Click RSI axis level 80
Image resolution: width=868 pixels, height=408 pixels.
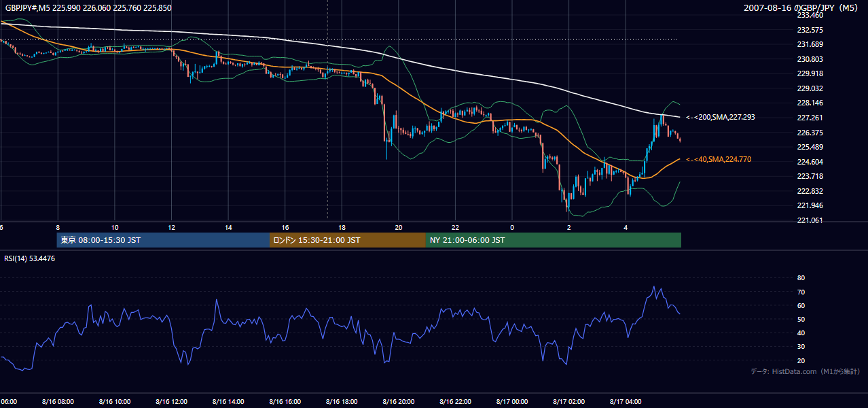coord(801,278)
